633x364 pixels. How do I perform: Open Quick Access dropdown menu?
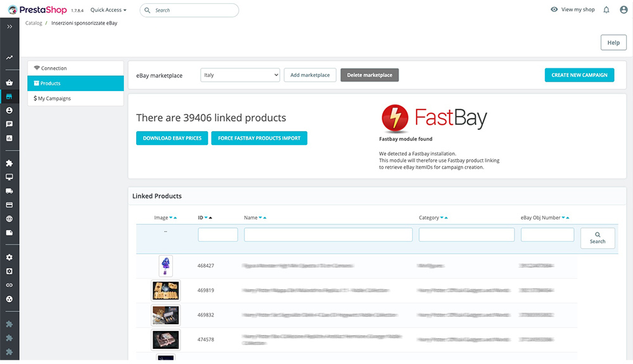click(x=108, y=9)
